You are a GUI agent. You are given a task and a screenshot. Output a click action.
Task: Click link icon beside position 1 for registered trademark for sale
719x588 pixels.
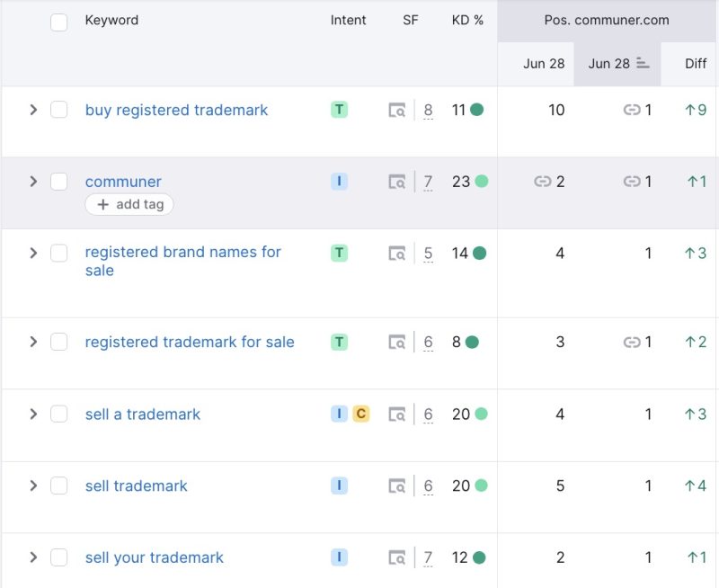pyautogui.click(x=632, y=343)
